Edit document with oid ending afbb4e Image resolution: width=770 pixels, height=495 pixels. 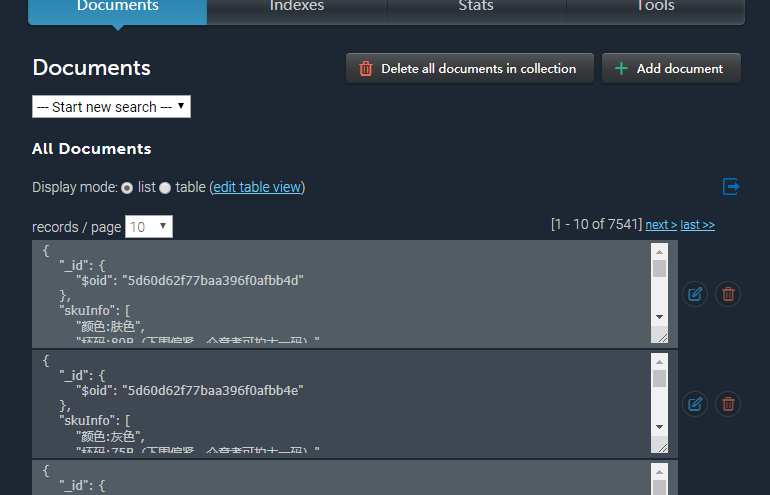695,404
